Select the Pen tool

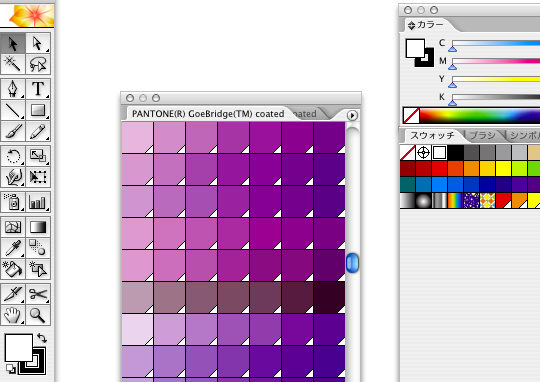[13, 89]
